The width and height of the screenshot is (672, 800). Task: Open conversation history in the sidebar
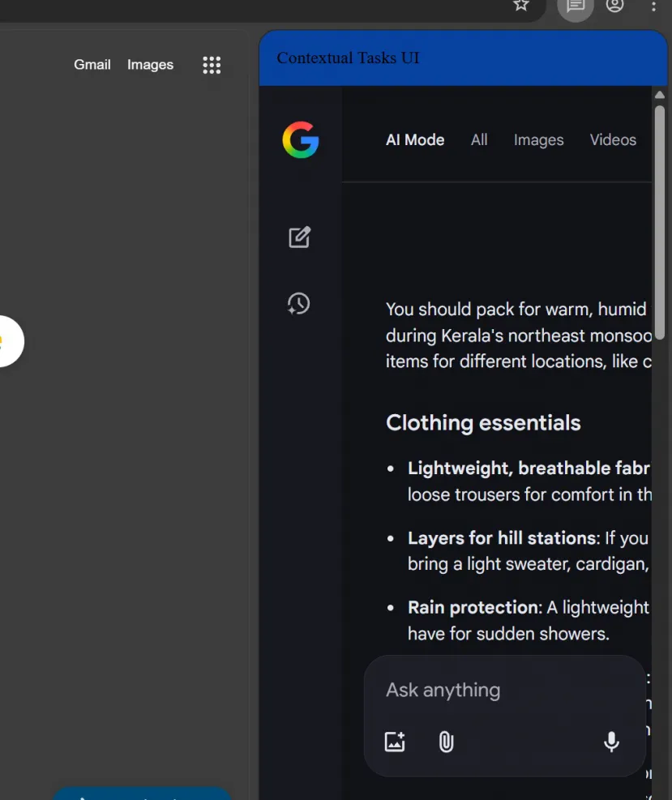298,304
